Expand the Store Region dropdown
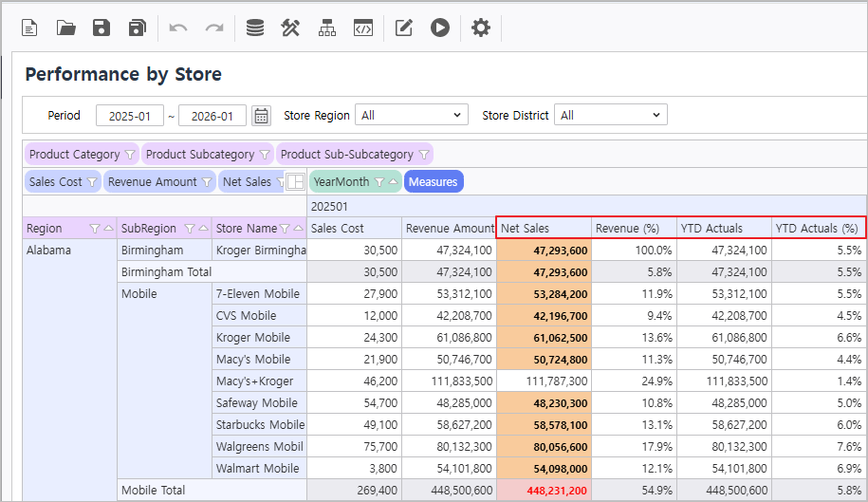868x502 pixels. click(412, 116)
